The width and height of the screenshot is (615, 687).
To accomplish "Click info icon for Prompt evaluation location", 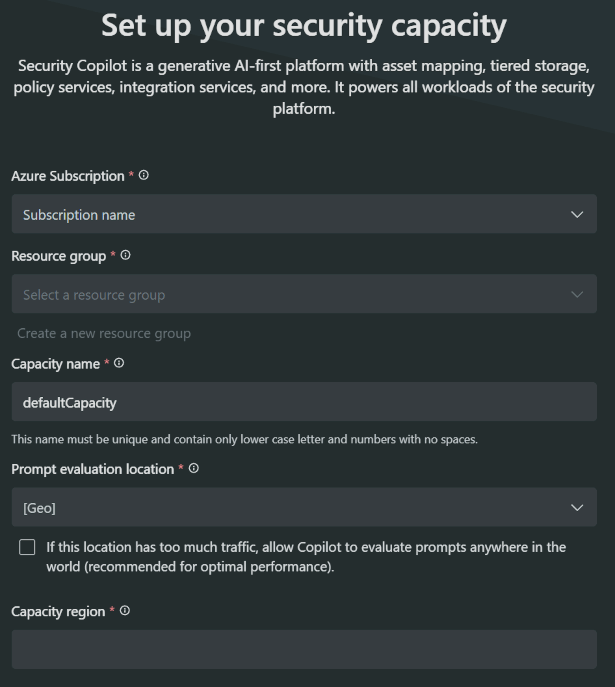I will [x=193, y=468].
